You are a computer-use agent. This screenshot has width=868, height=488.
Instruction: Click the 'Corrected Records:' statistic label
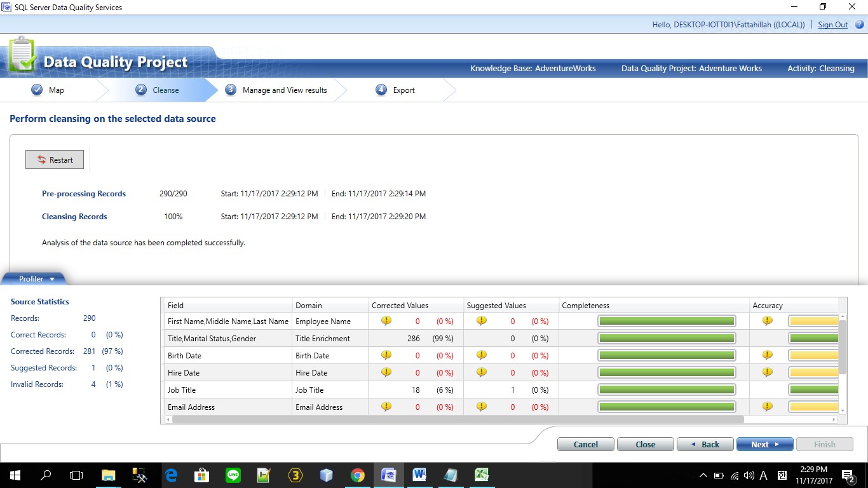pyautogui.click(x=43, y=351)
